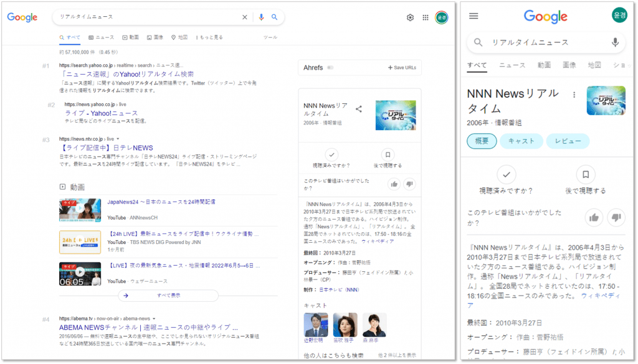Open ABEMA NEWSチャンネル result

[148, 327]
